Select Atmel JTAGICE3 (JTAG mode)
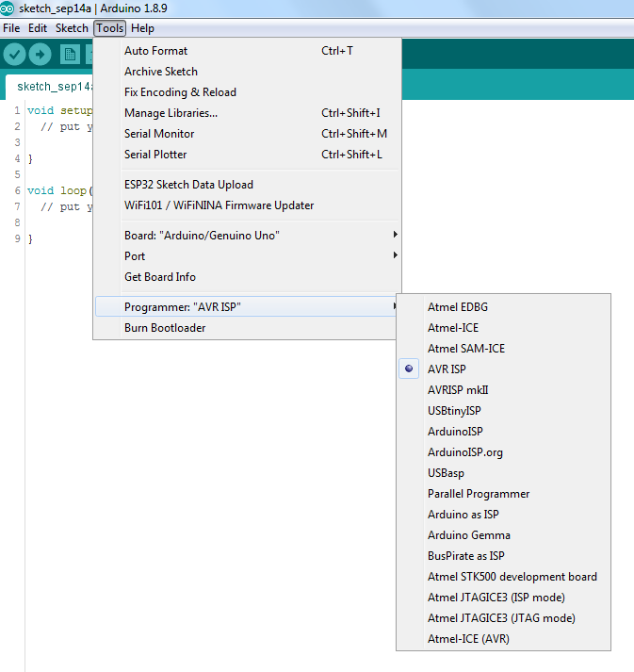 [503, 618]
